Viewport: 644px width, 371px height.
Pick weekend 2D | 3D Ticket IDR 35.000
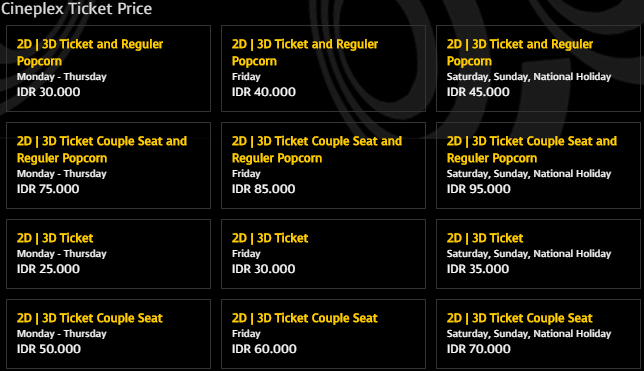pyautogui.click(x=538, y=254)
